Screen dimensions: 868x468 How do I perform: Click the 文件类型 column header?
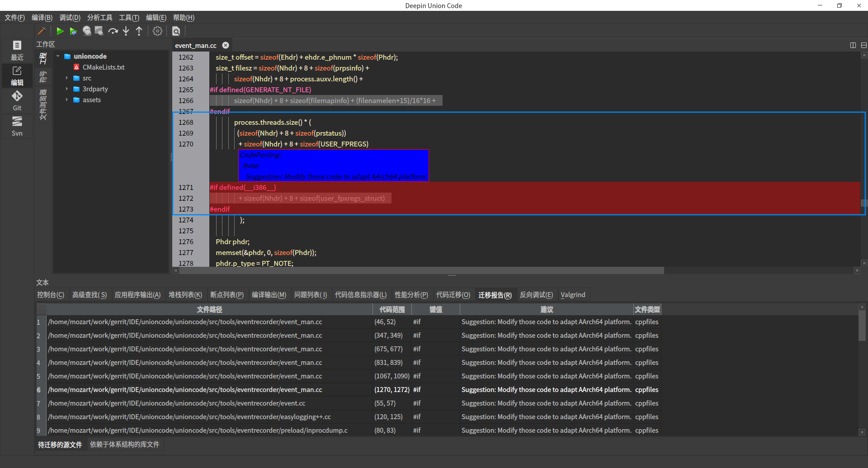[647, 310]
